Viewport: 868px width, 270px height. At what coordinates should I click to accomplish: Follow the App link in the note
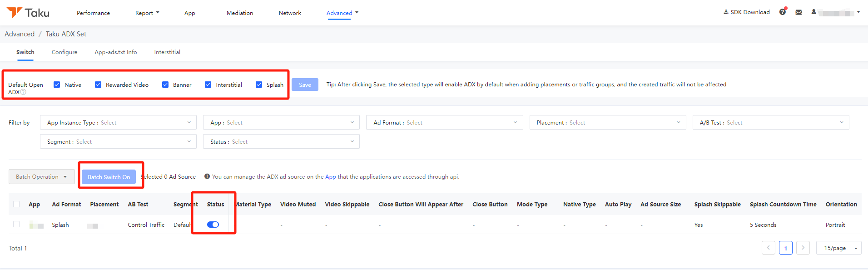tap(331, 177)
